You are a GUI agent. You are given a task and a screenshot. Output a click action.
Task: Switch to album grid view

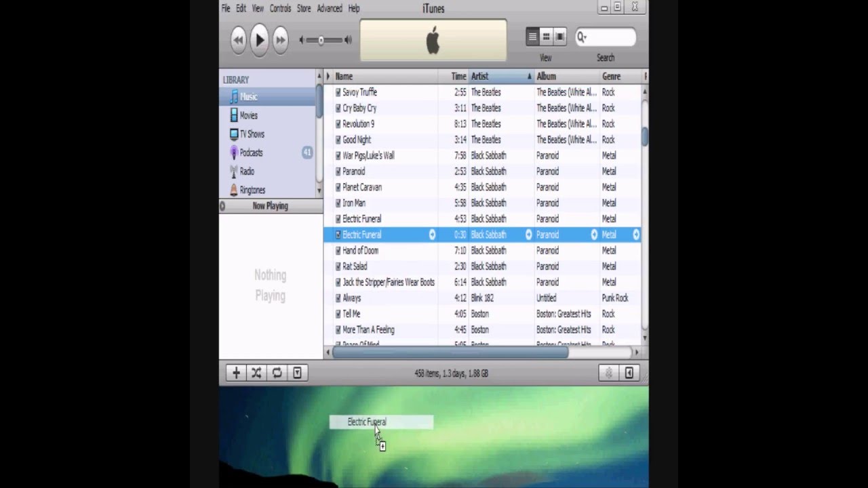click(x=546, y=37)
